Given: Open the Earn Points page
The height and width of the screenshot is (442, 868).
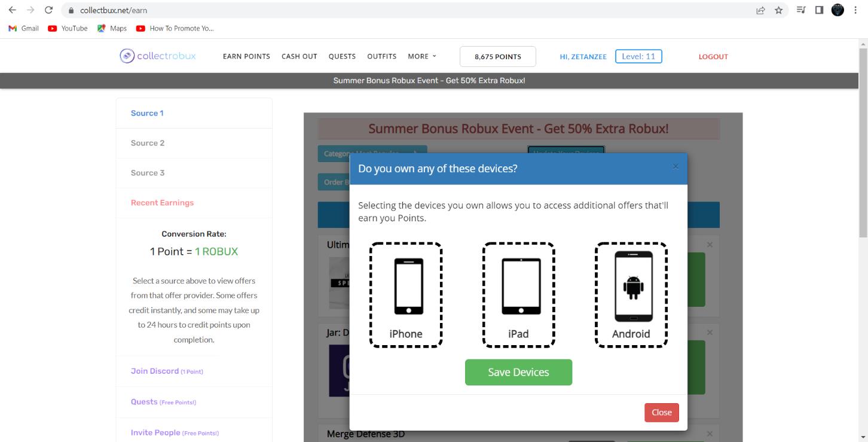Looking at the screenshot, I should click(246, 56).
